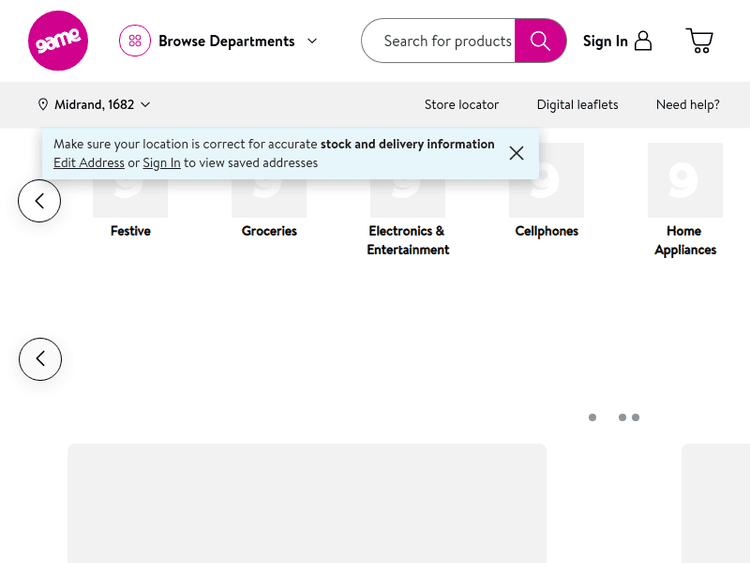Open the Home Appliances category
Screen dimensions: 750x563
pos(685,200)
